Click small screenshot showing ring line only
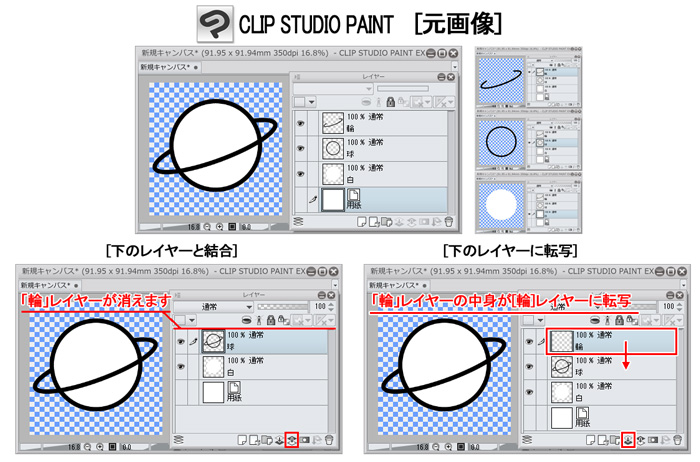 (x=529, y=77)
